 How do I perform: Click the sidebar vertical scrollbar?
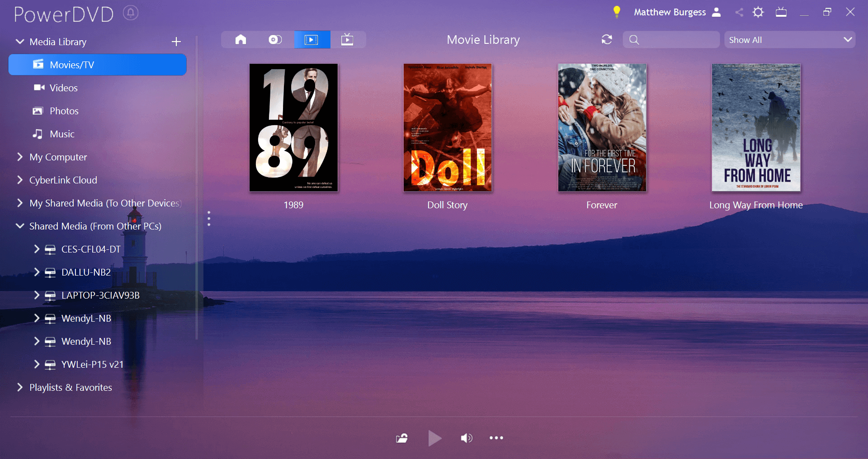click(x=197, y=187)
